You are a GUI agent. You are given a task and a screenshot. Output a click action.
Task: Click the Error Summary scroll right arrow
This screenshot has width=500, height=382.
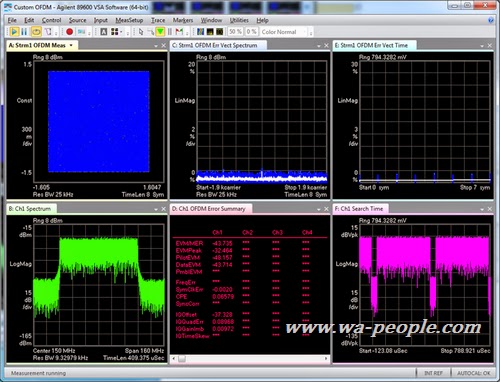pos(326,359)
